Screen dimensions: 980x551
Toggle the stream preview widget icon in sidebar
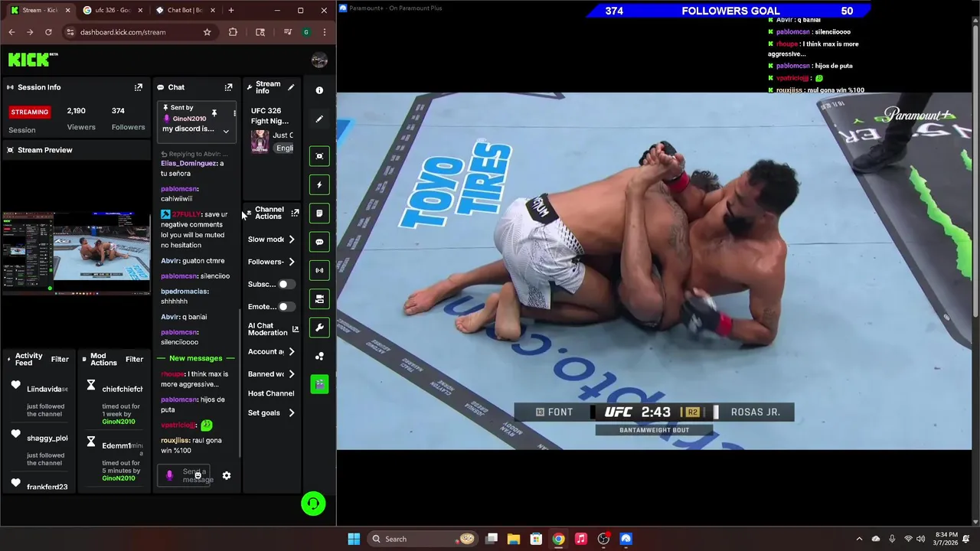coord(319,156)
